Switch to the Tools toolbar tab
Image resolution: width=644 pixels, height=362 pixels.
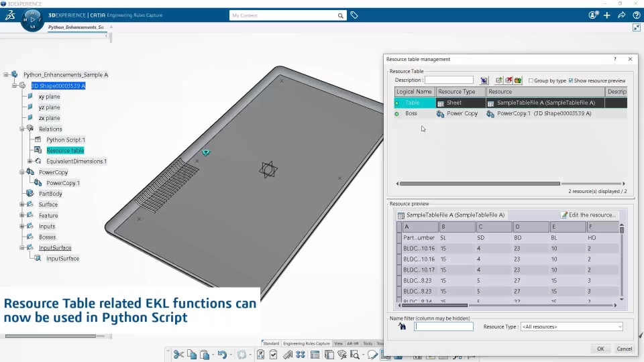pyautogui.click(x=368, y=343)
